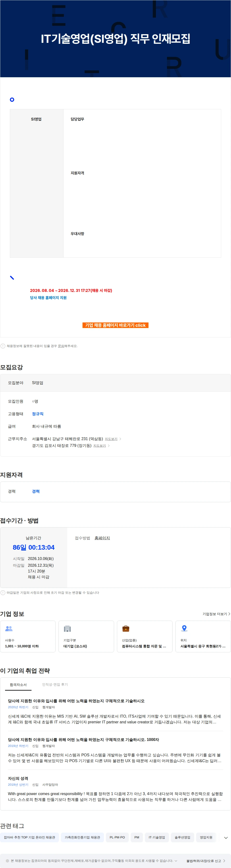Click the info icon beside '채용정보에 잘못된 내용이'
This screenshot has width=231, height=868.
pyautogui.click(x=3, y=346)
